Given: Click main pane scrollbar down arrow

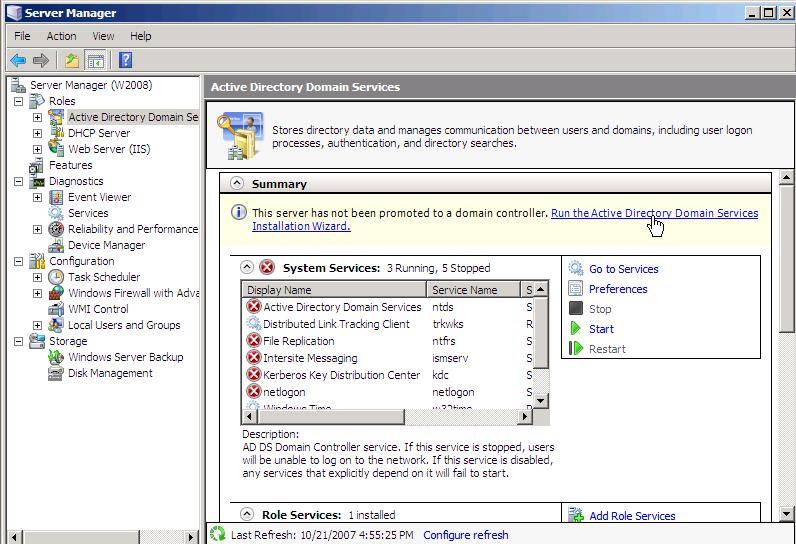Looking at the screenshot, I should click(786, 514).
